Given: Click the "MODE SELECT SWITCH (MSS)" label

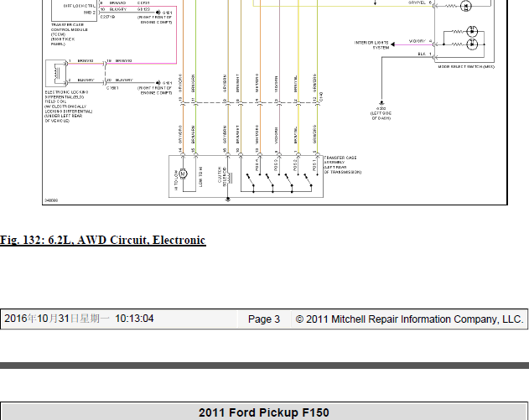Looking at the screenshot, I should 466,67.
